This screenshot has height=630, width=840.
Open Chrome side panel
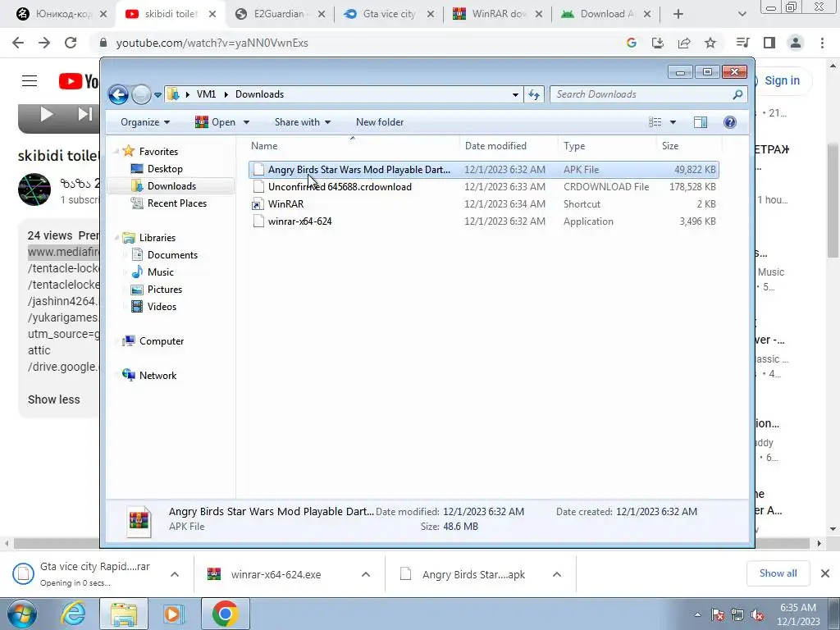(x=769, y=43)
